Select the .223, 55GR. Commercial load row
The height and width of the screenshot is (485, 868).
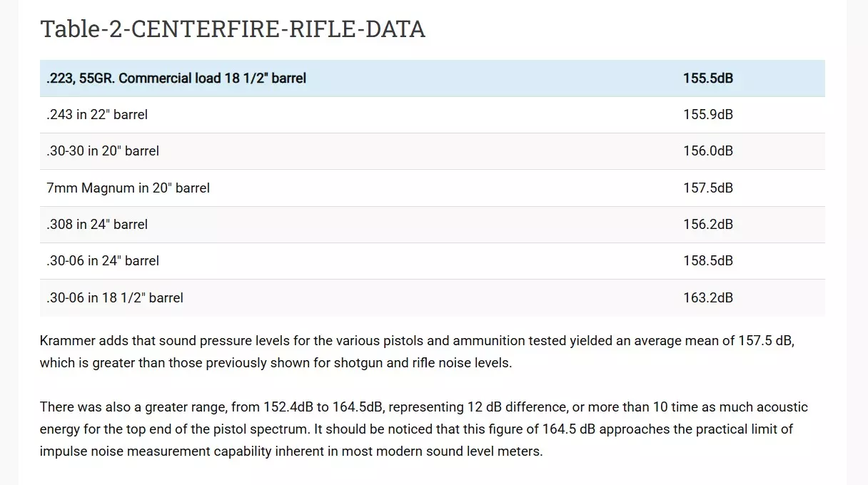(433, 78)
